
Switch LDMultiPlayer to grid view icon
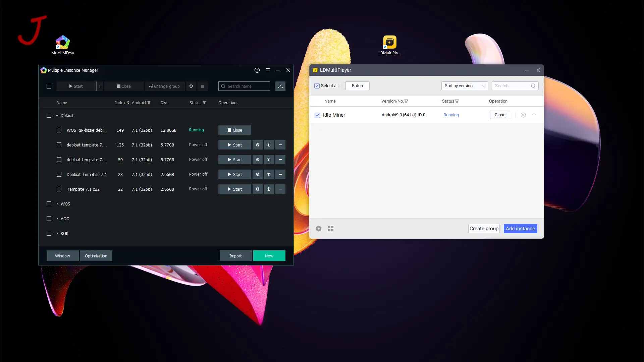coord(331,229)
